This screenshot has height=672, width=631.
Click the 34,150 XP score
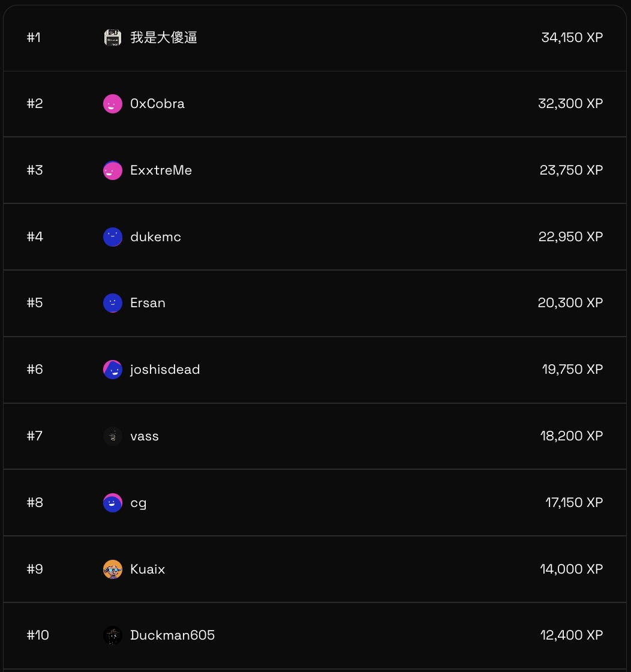click(572, 38)
